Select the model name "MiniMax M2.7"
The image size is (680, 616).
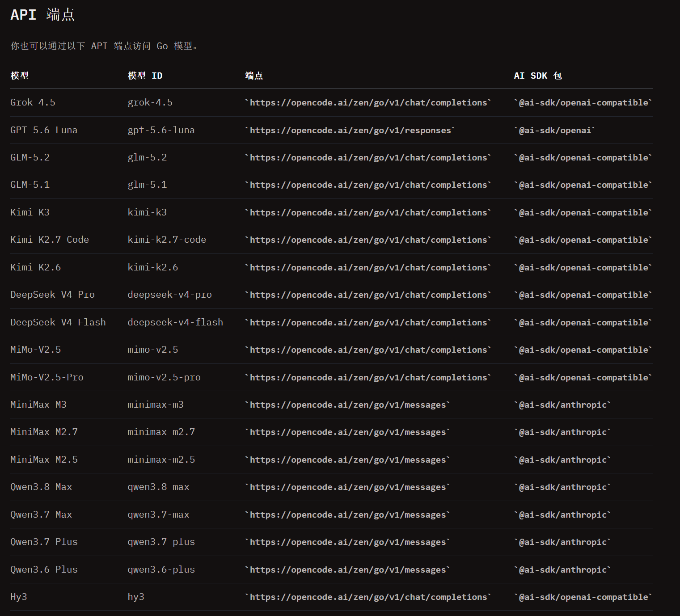(44, 432)
